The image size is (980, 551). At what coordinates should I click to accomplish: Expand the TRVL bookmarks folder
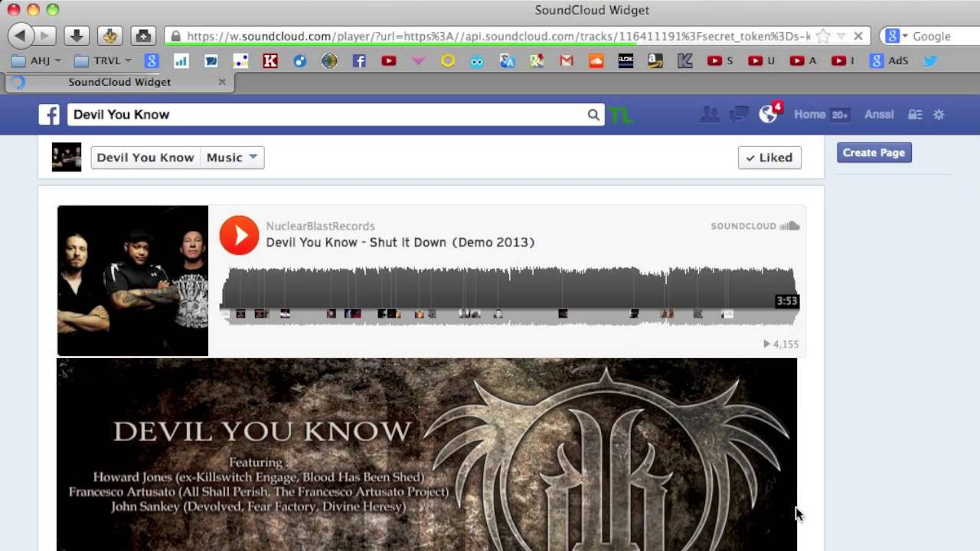click(x=103, y=60)
